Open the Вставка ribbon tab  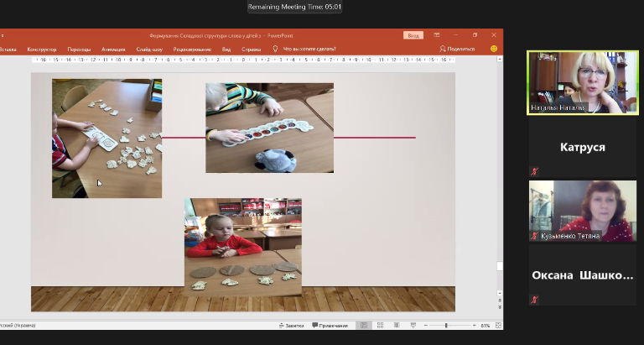pyautogui.click(x=8, y=49)
